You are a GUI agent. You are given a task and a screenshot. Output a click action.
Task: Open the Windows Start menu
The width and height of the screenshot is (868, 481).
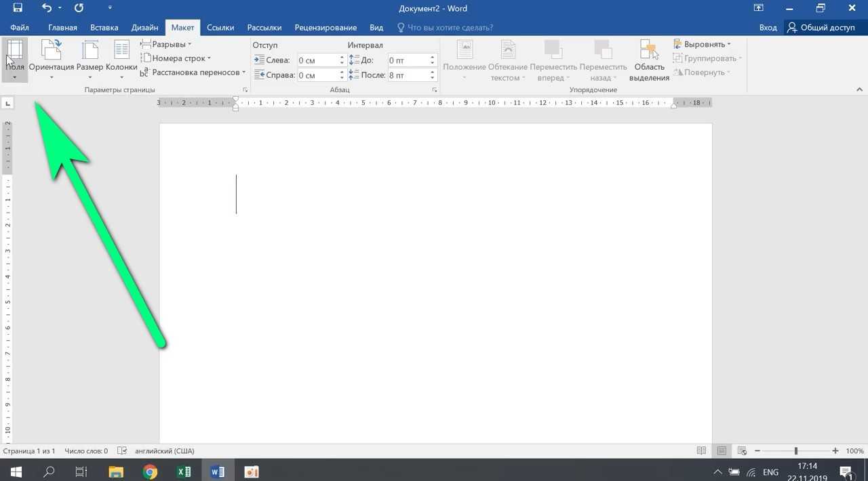(x=16, y=472)
